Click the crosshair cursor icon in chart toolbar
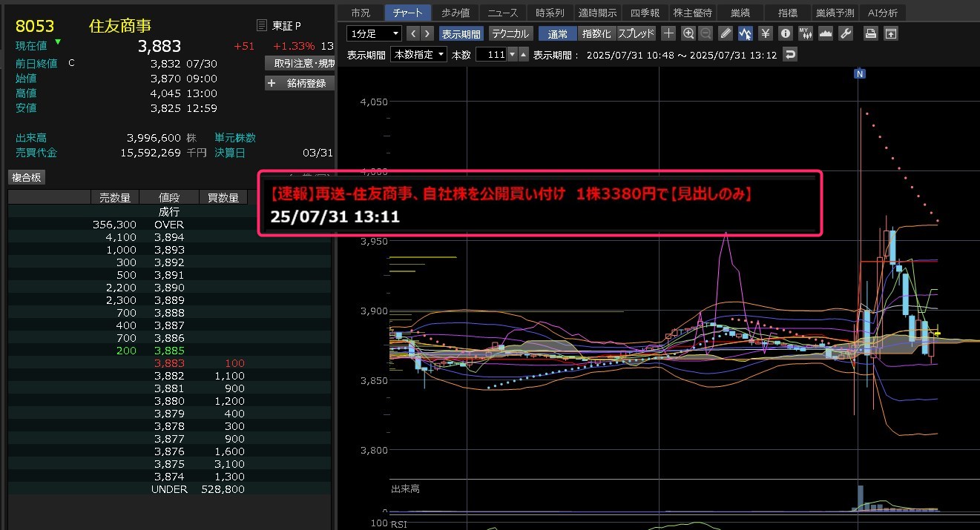This screenshot has width=980, height=530. [668, 33]
